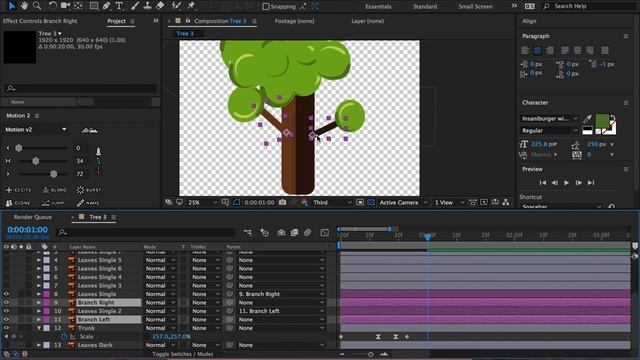Click the Trunk Scale value 257.0,257.0%
The width and height of the screenshot is (640, 360).
click(171, 337)
